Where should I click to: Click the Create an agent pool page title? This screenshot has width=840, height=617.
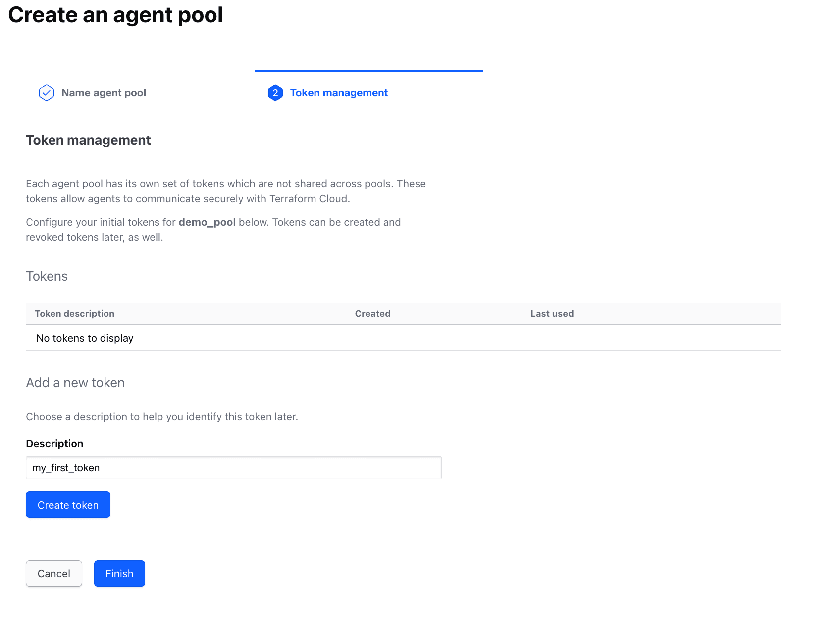click(115, 15)
